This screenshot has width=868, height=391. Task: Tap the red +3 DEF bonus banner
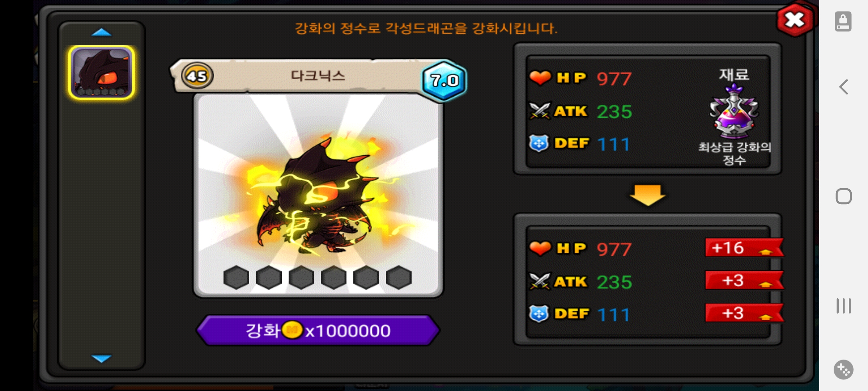(x=744, y=313)
